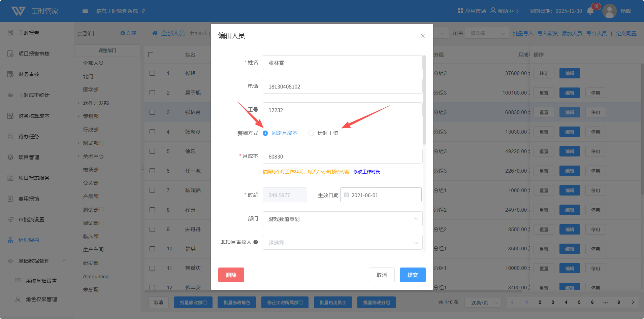This screenshot has height=319, width=644.
Task: Check the checkbox for row 杨峰
Action: point(152,73)
